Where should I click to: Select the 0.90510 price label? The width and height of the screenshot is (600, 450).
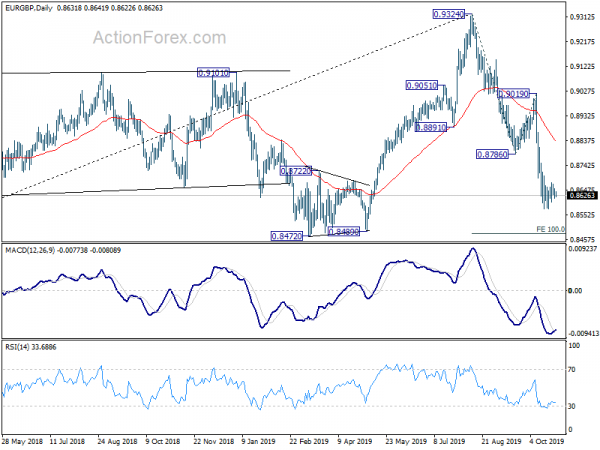[422, 85]
